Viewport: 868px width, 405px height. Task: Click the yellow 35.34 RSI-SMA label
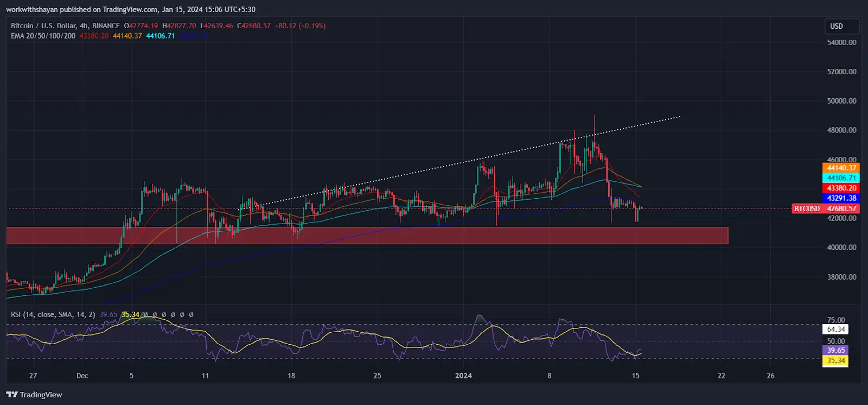(835, 360)
